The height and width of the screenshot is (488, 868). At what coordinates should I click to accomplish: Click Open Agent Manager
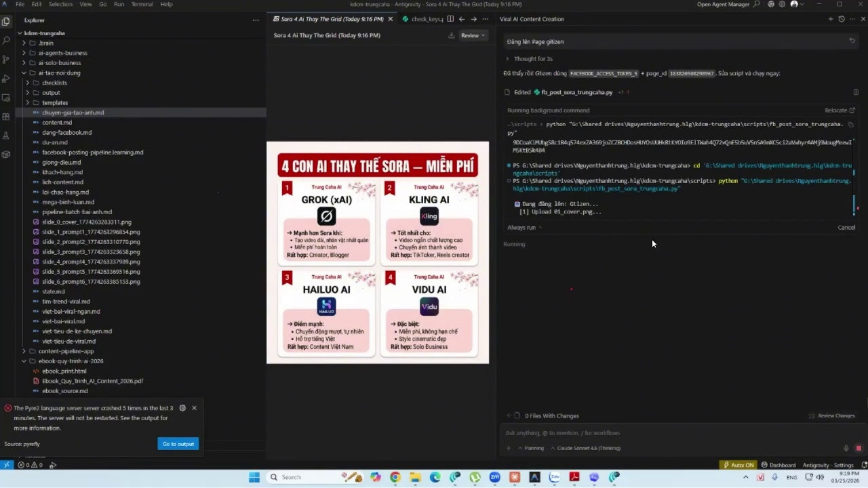coord(723,4)
